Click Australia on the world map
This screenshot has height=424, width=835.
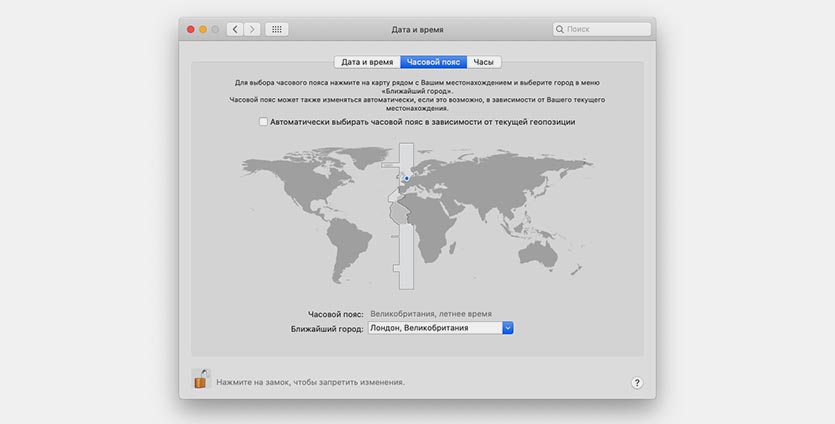click(538, 253)
